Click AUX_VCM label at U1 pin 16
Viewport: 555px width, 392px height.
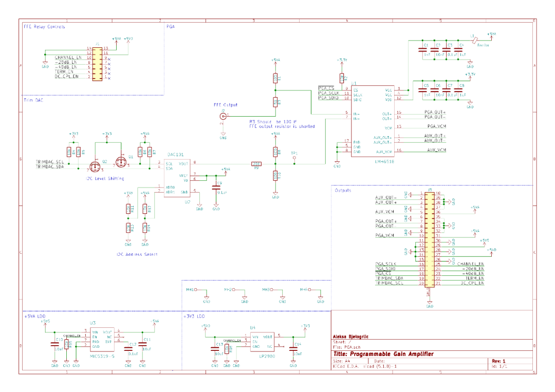[x=436, y=150]
